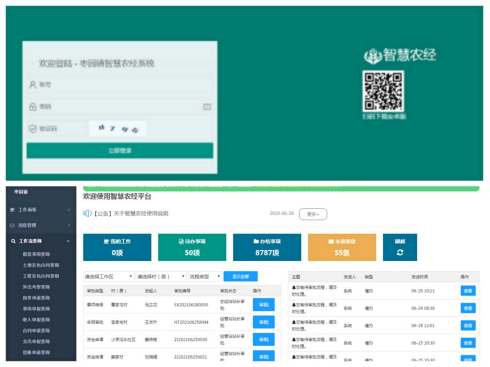Screen dimensions: 490x367
Task: Focus the 账号 account input field
Action: 120,85
